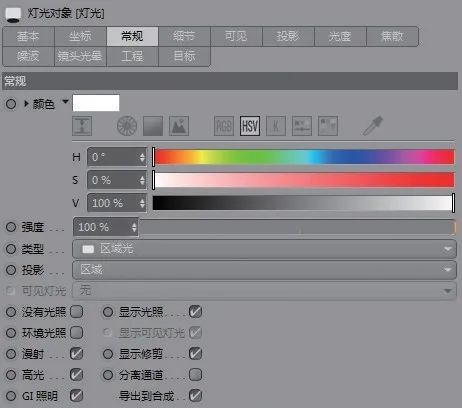Click the animation dot beside 没有光照
This screenshot has width=462, height=408.
[x=11, y=312]
